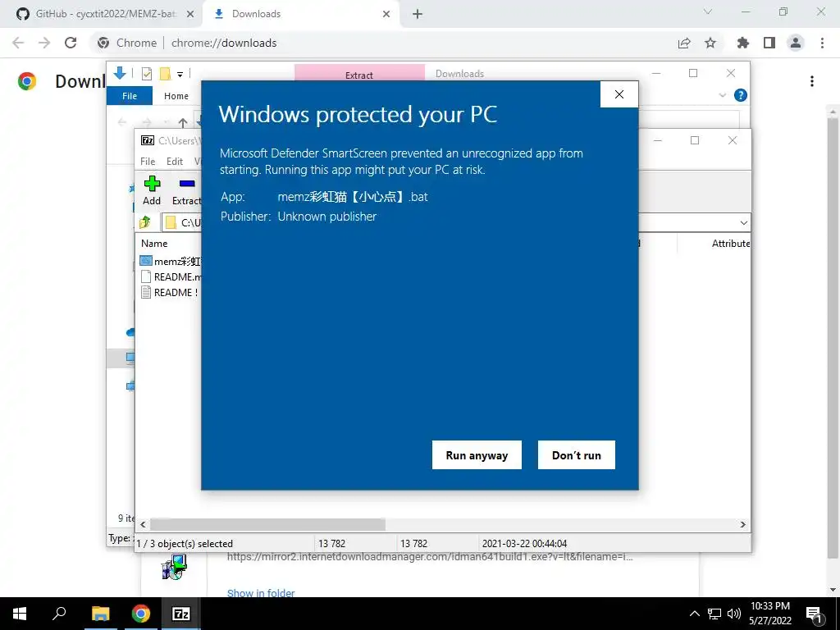Click the chrome://downloads address bar
Screen dimensions: 840x630
point(381,43)
